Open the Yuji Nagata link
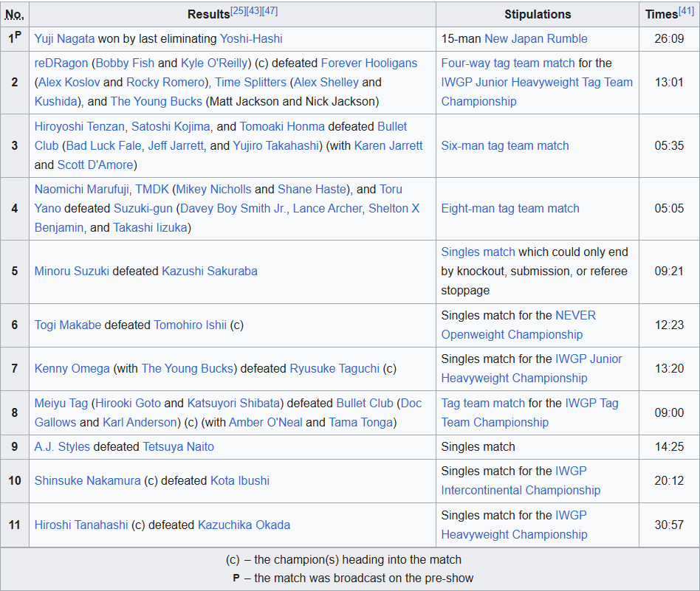The height and width of the screenshot is (591, 700). coord(64,39)
